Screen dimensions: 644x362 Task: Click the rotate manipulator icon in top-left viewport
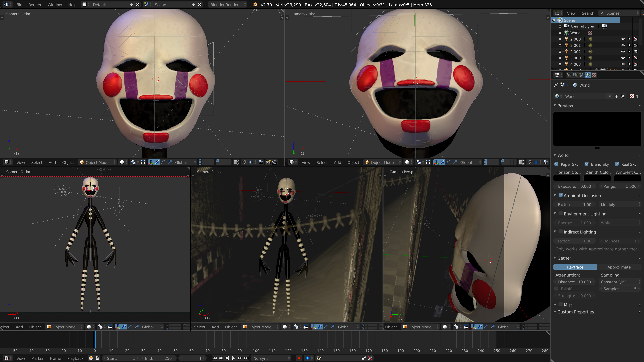click(164, 162)
